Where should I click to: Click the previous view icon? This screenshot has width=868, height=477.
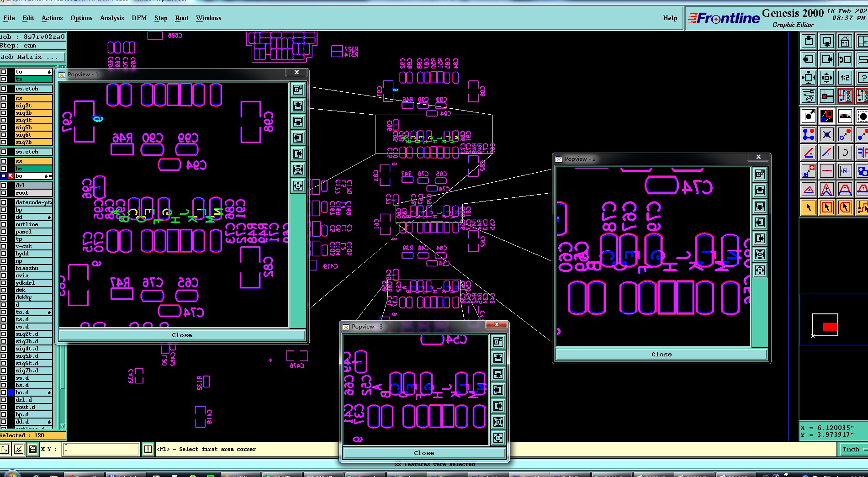pos(845,59)
